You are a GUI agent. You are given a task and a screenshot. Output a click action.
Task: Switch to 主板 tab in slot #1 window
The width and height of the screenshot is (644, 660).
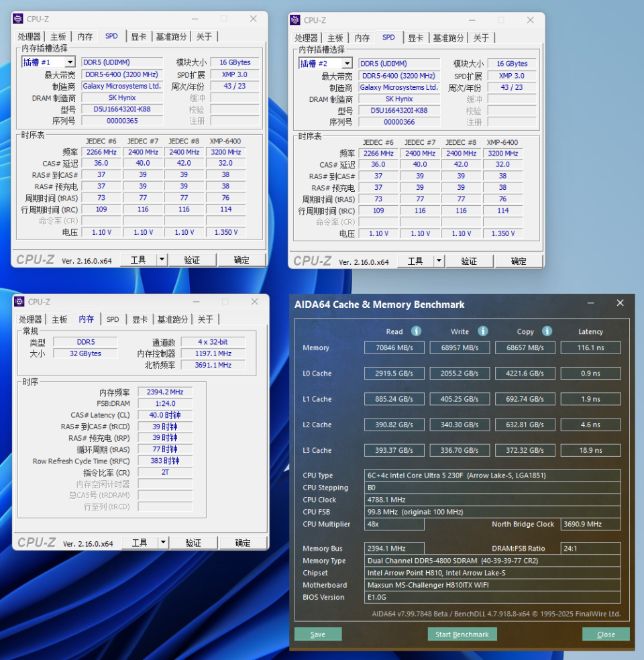tap(58, 37)
